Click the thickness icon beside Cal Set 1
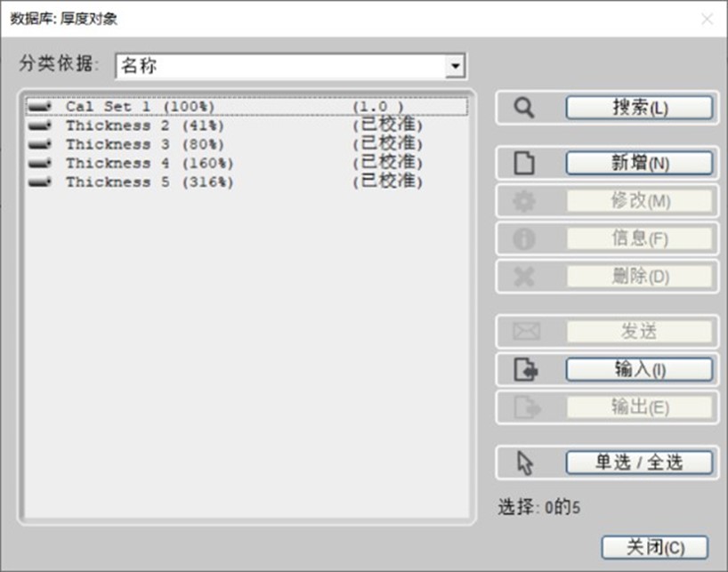 [x=40, y=107]
